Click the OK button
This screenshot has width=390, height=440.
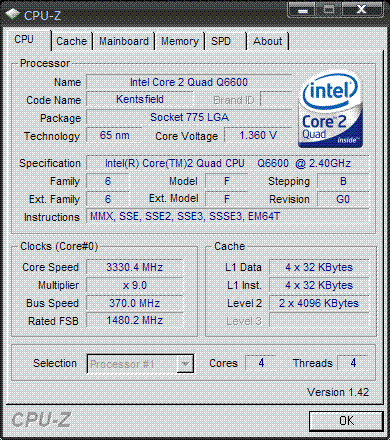pos(346,421)
